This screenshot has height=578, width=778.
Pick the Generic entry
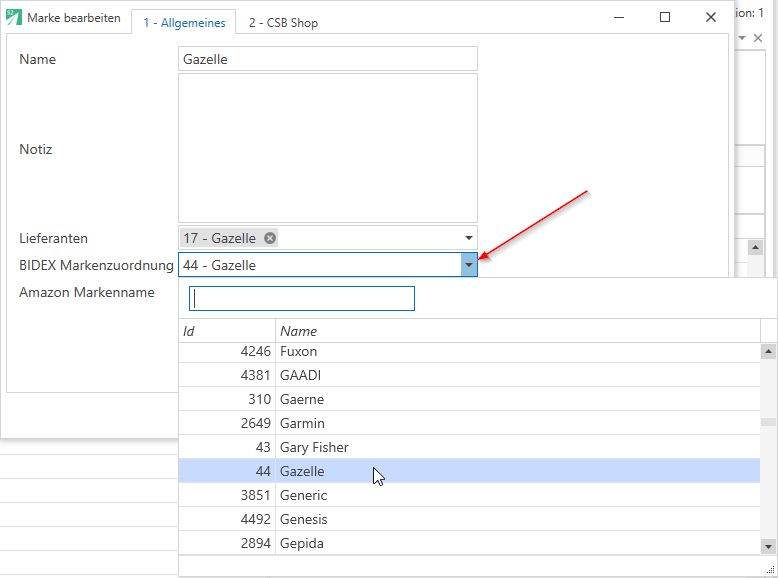pos(469,495)
